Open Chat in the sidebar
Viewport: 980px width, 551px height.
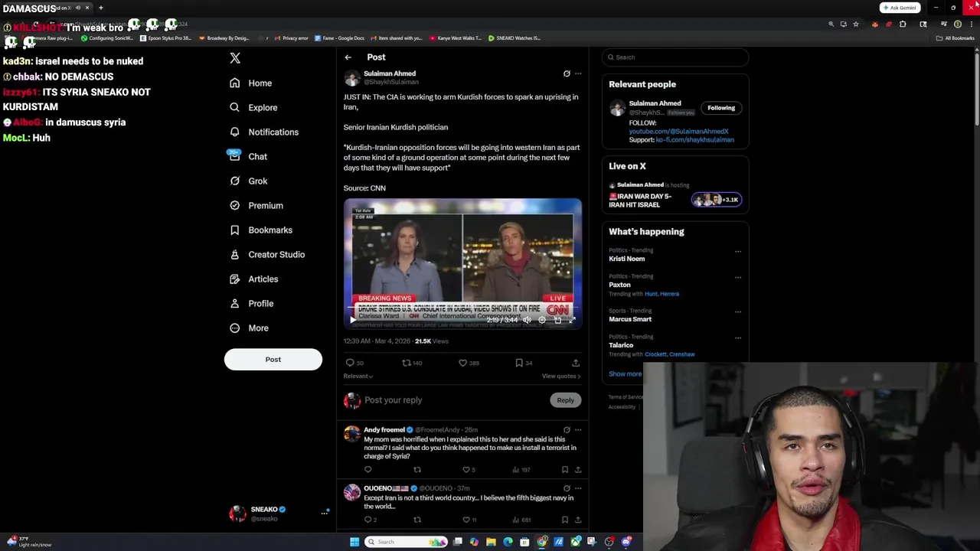click(x=248, y=156)
